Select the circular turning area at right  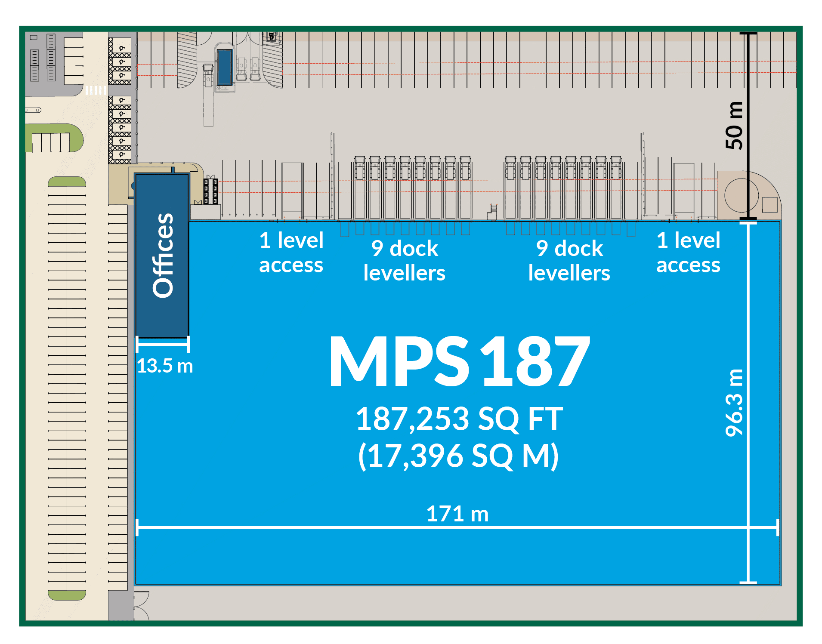(x=741, y=195)
